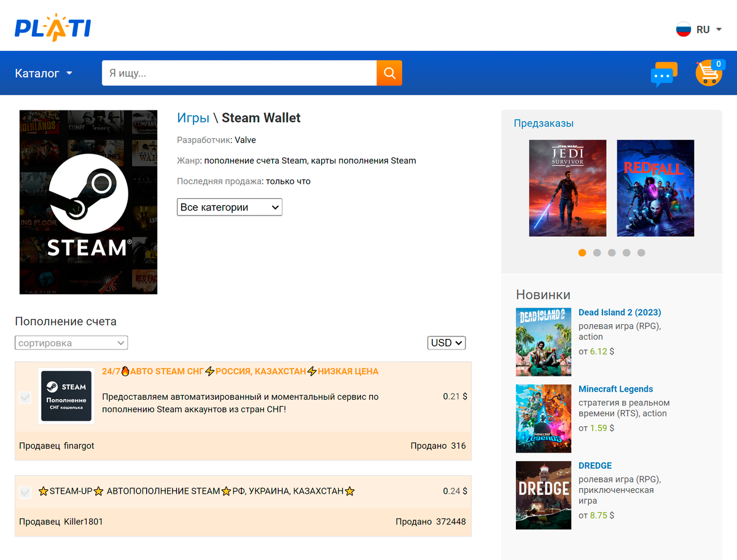Screen dimensions: 737x560
Task: Click the cart item count badge
Action: [719, 64]
